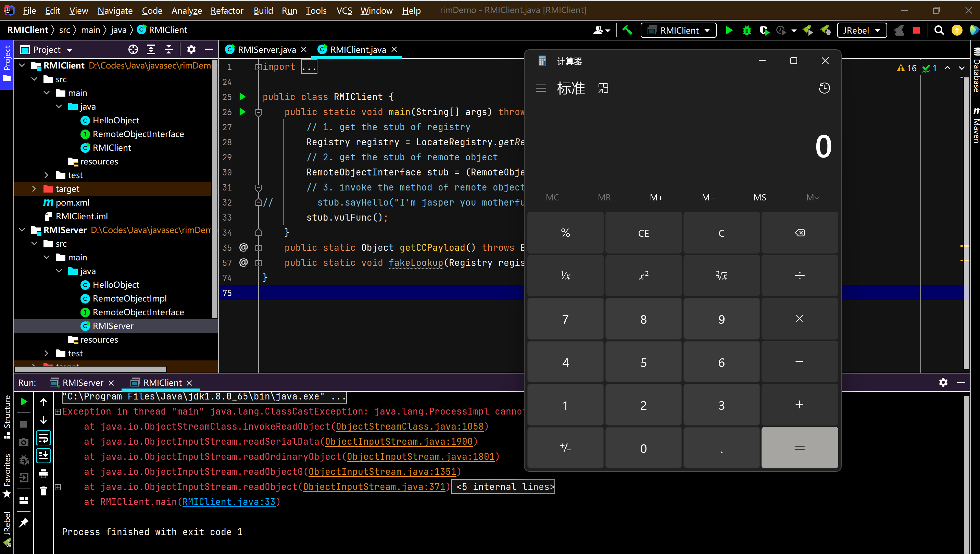This screenshot has width=980, height=554.
Task: Toggle calculator keep-on-top mode icon
Action: 603,88
